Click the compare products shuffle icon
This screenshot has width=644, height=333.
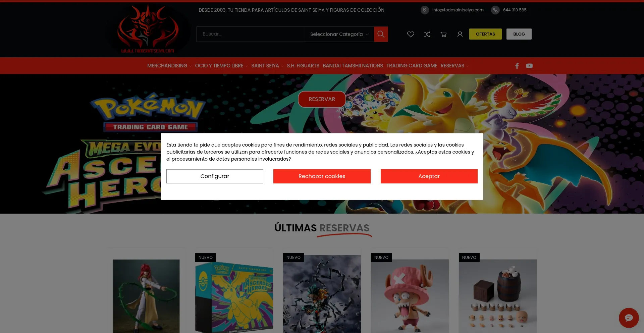[427, 34]
